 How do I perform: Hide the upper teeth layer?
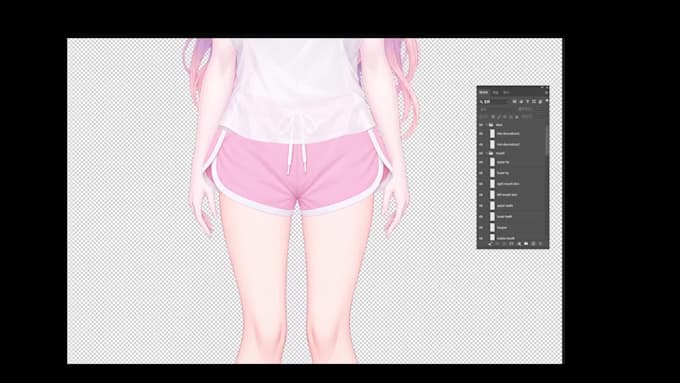481,206
